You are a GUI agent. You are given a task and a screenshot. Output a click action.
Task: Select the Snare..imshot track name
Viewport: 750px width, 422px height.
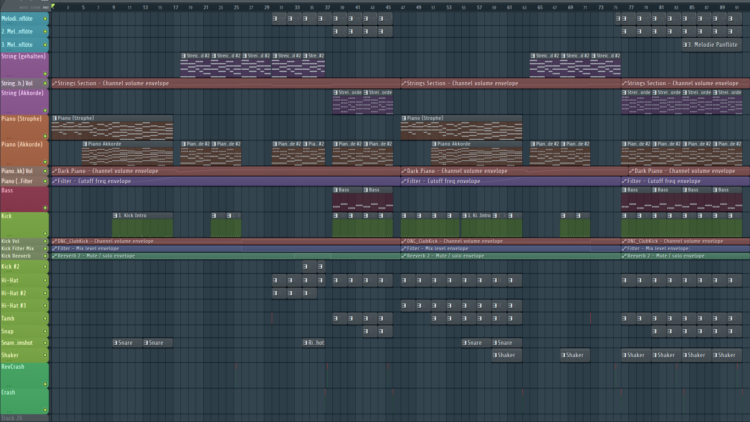click(17, 343)
